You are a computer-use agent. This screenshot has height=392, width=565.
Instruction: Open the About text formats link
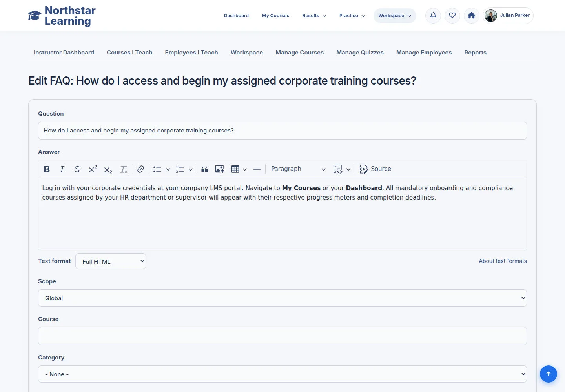click(x=503, y=261)
